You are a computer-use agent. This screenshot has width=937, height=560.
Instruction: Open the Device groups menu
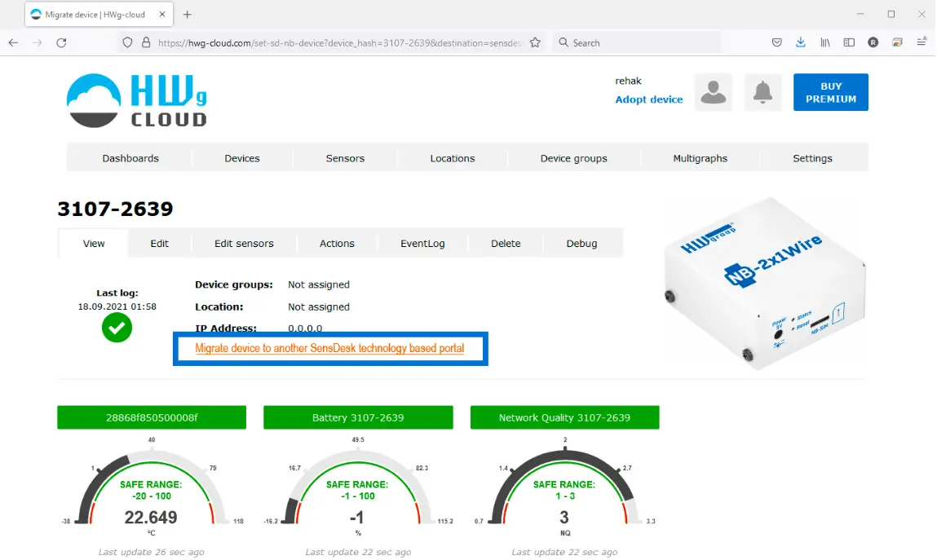[x=573, y=158]
